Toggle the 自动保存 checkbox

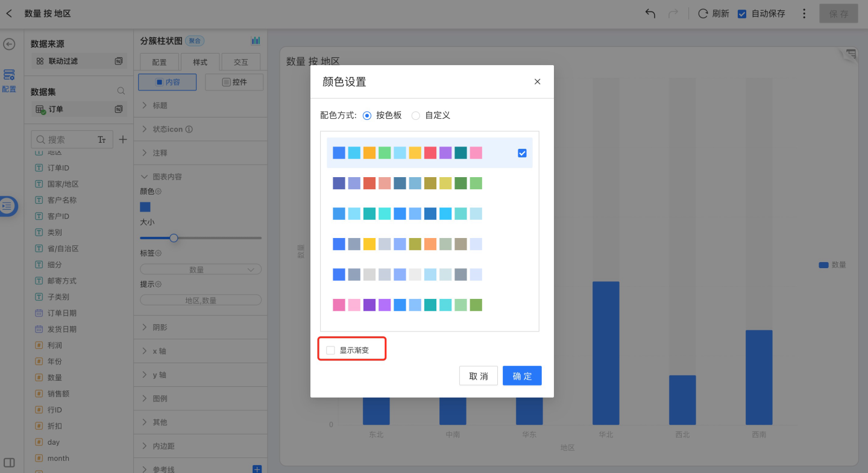pos(742,13)
